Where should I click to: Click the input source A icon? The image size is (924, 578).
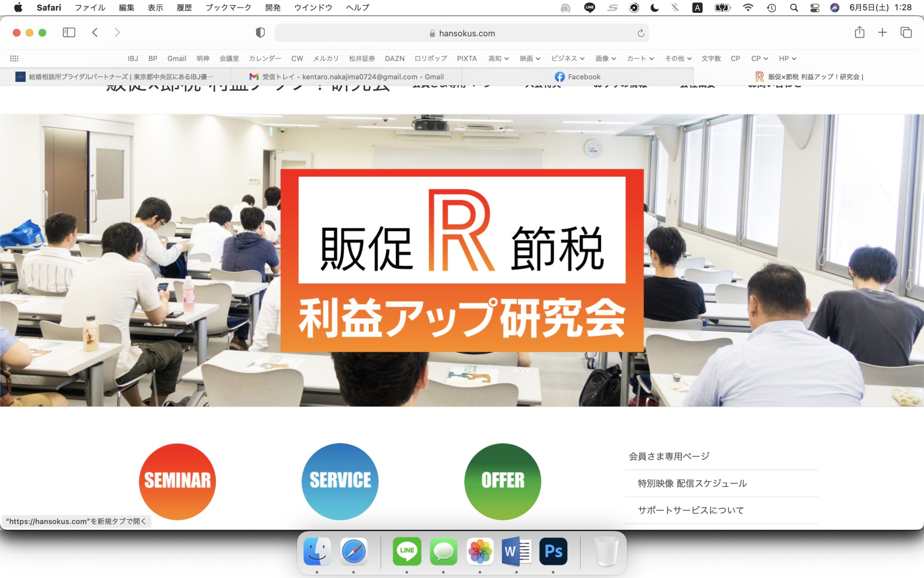click(697, 8)
